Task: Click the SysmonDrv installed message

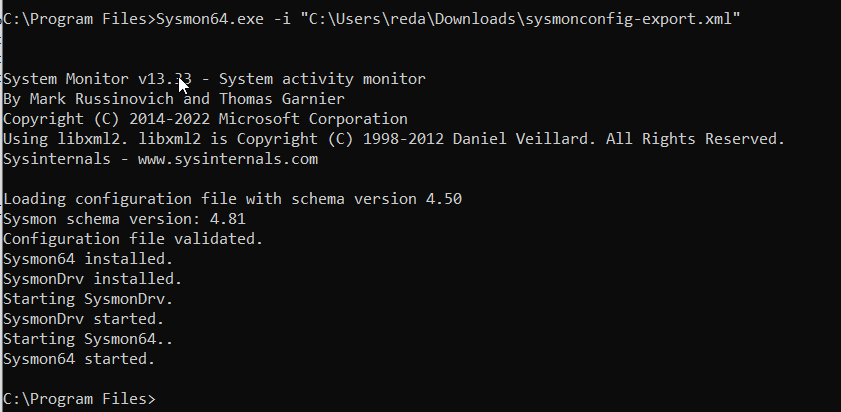Action: tap(93, 279)
